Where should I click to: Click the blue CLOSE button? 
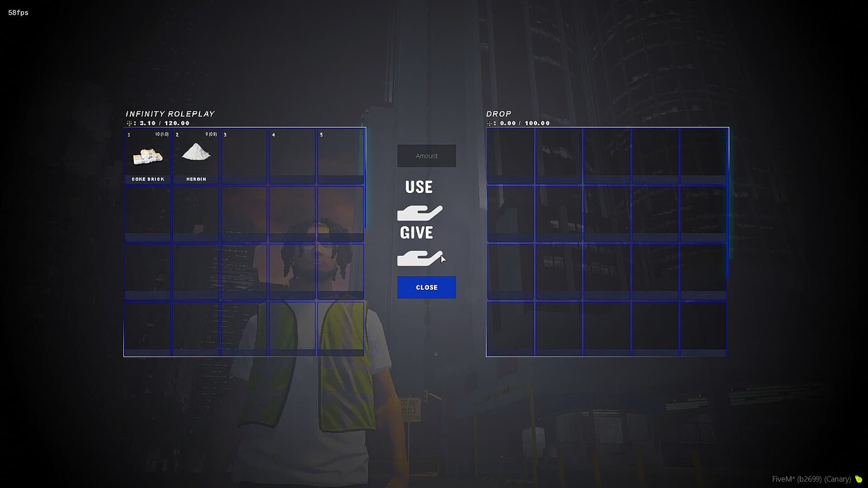click(x=426, y=287)
